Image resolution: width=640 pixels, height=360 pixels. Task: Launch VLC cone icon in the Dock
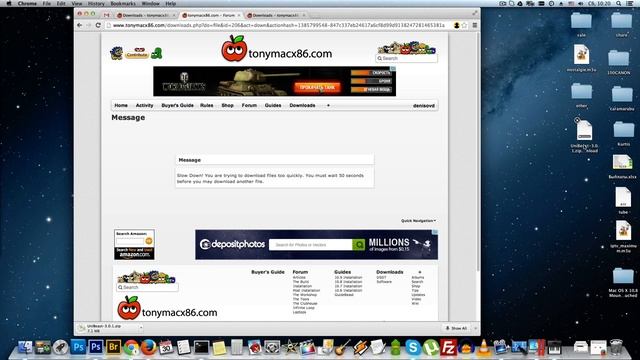pos(484,347)
